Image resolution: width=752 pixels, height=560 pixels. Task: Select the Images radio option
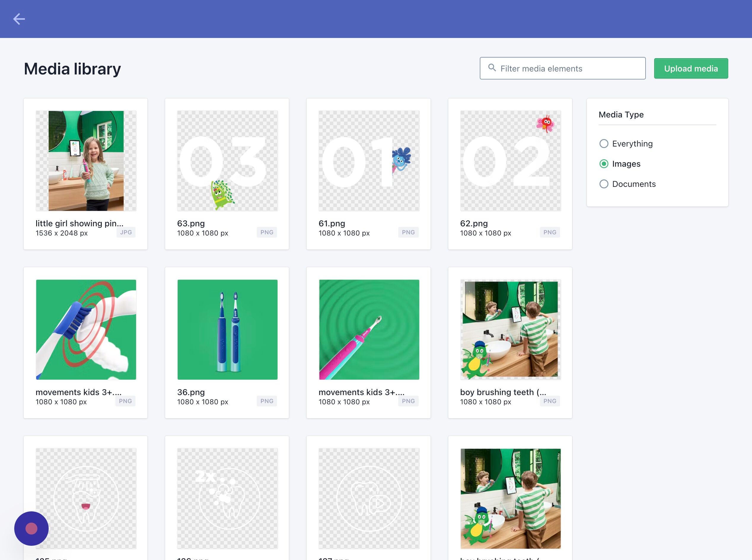tap(603, 164)
